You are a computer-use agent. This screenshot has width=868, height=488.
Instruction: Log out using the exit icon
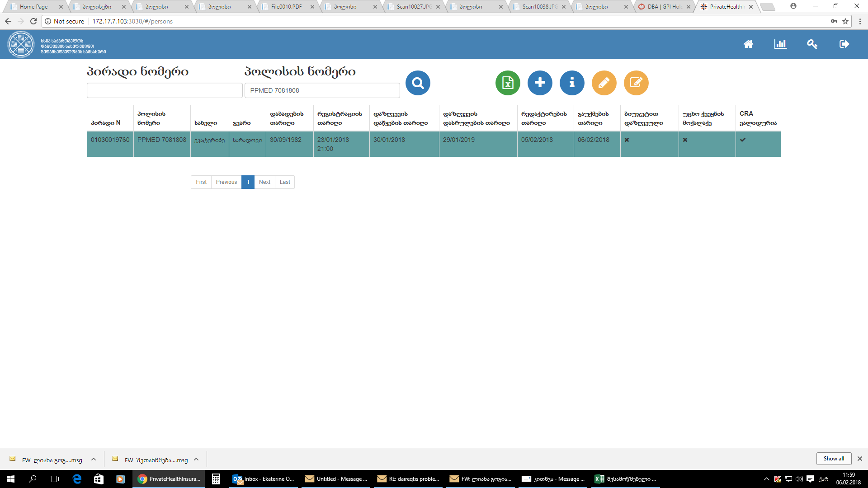[x=844, y=44]
